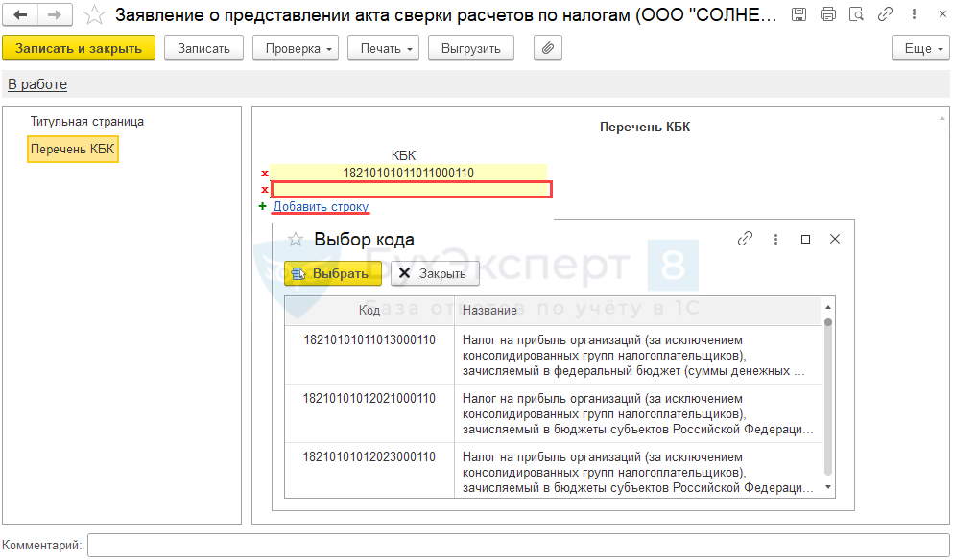
Task: Click into the Комментарий input field
Action: pyautogui.click(x=518, y=546)
